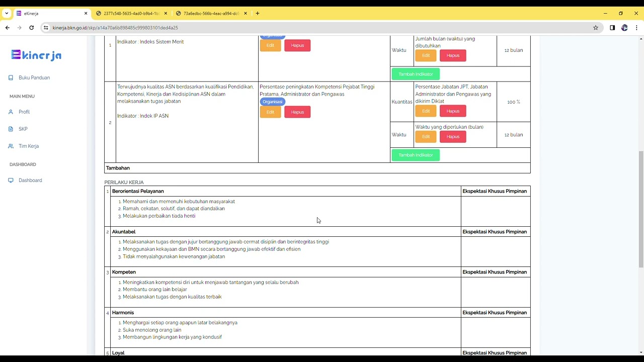Click the eKinerja logo in the sidebar
This screenshot has height=362, width=644.
pyautogui.click(x=36, y=55)
